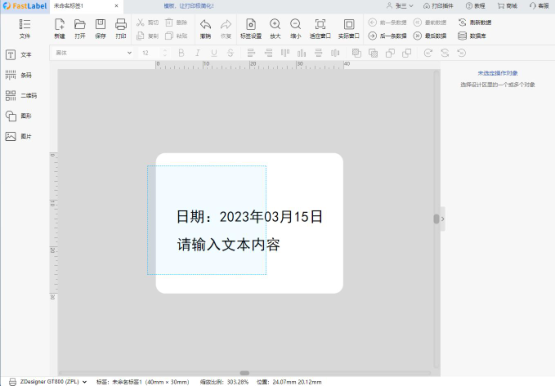
Task: Open a file with the folder icon
Action: pyautogui.click(x=80, y=29)
